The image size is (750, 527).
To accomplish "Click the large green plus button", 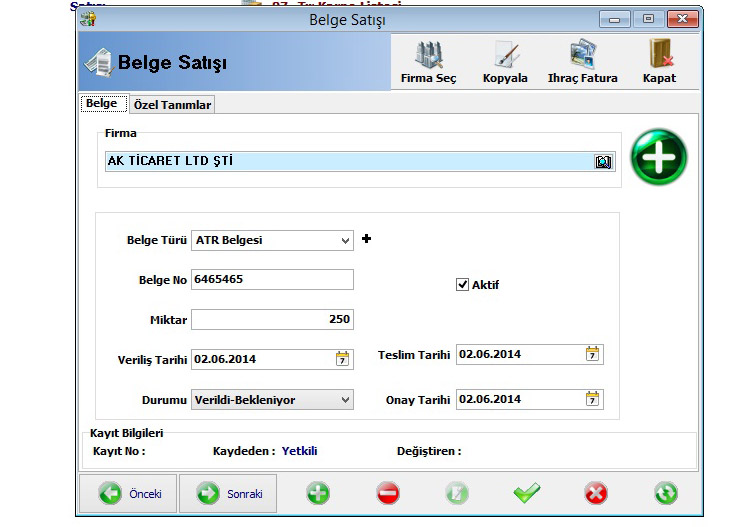I will click(x=659, y=157).
